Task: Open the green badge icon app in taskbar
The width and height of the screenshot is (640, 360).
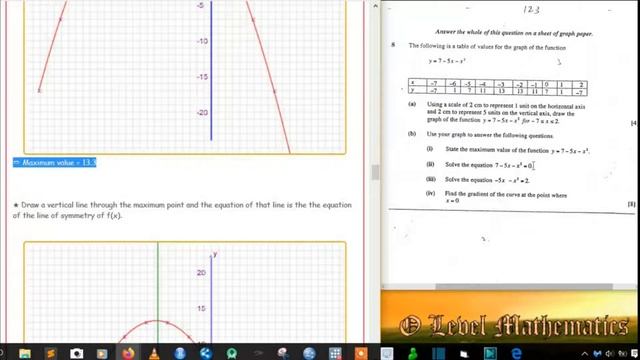Action: 232,353
